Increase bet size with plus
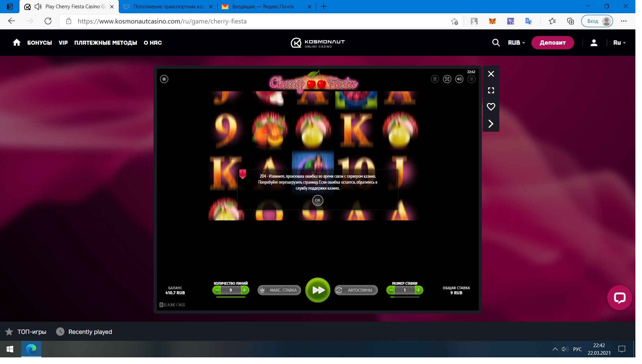The image size is (642, 364). click(x=418, y=290)
